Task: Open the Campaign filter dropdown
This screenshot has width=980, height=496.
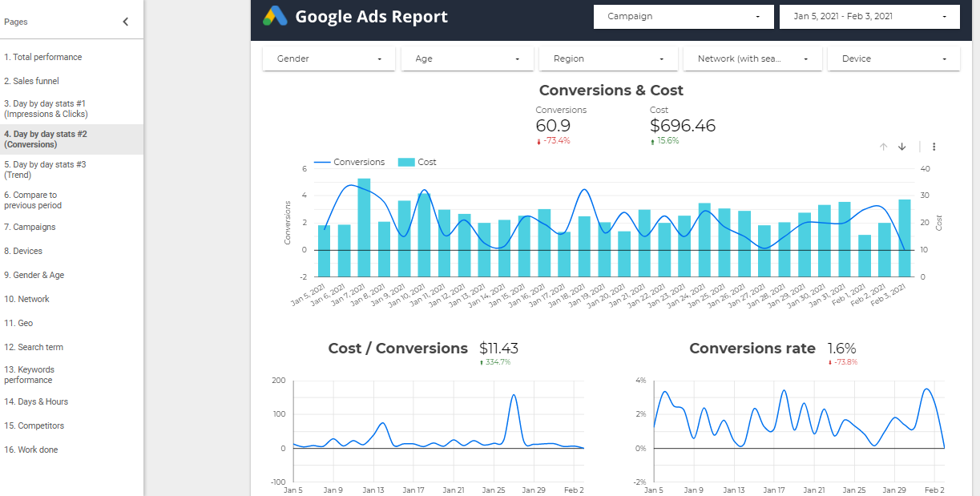Action: pyautogui.click(x=683, y=16)
